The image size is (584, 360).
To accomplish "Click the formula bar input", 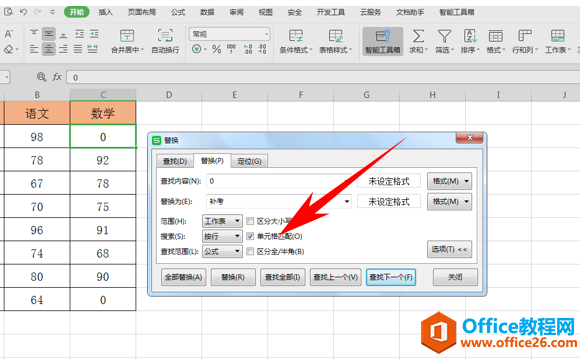I will [323, 77].
